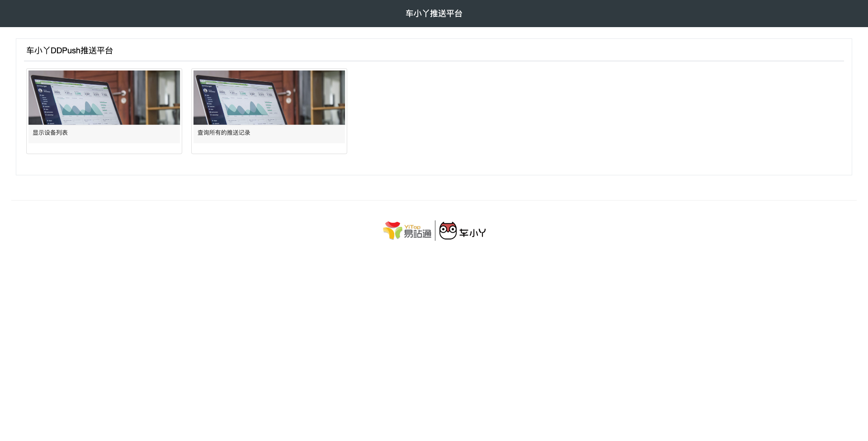Click the 车小丫推送平台 title in the header
The height and width of the screenshot is (441, 868).
(434, 14)
